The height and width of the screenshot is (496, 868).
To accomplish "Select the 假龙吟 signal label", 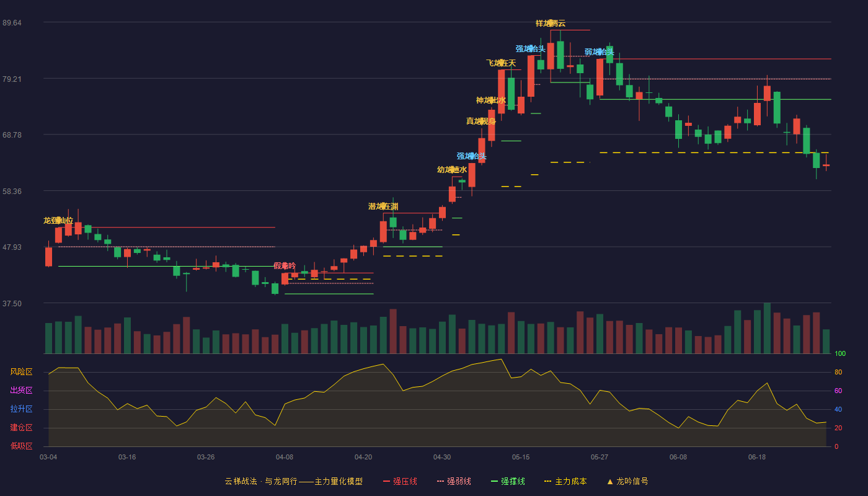I will click(285, 266).
